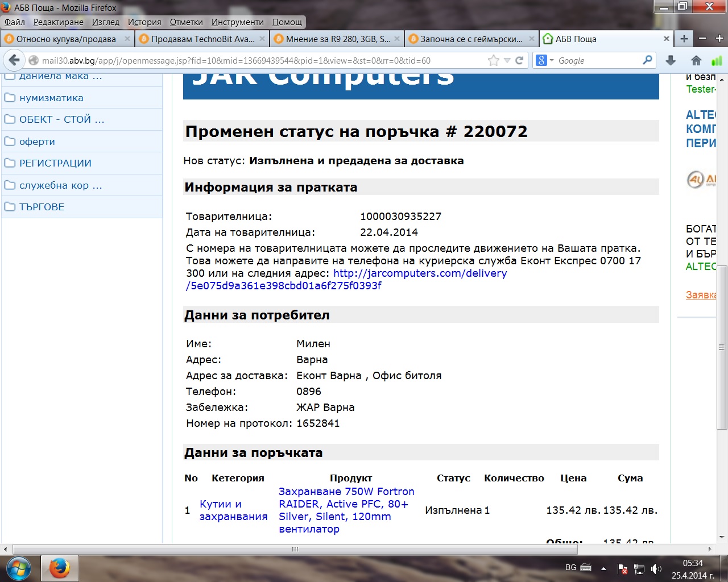Open the jarcomputers.com delivery tracking link
The image size is (728, 582).
pos(420,273)
